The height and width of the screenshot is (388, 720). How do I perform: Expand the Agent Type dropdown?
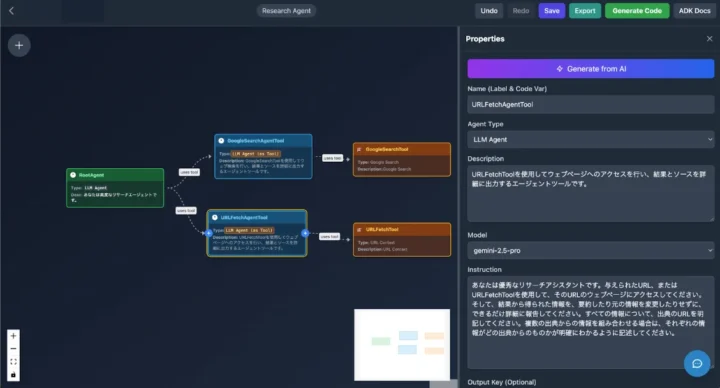tap(591, 140)
